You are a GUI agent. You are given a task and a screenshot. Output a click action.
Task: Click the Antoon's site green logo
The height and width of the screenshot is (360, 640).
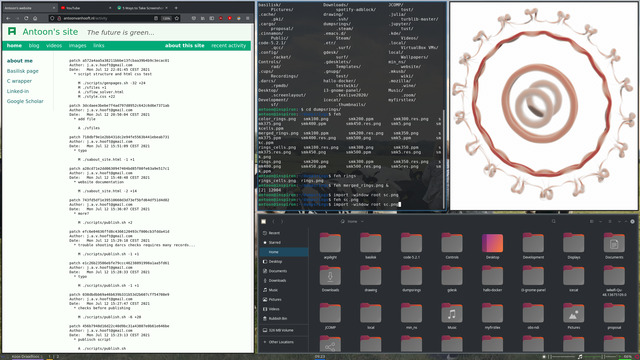(12, 31)
